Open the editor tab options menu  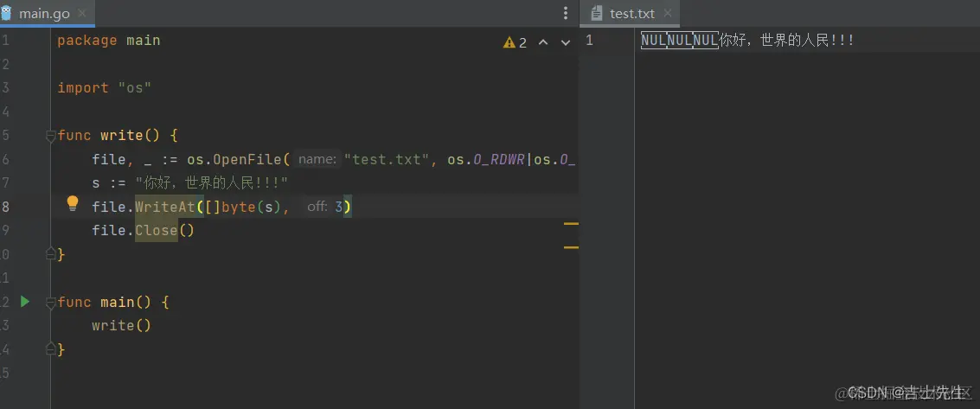(x=566, y=13)
